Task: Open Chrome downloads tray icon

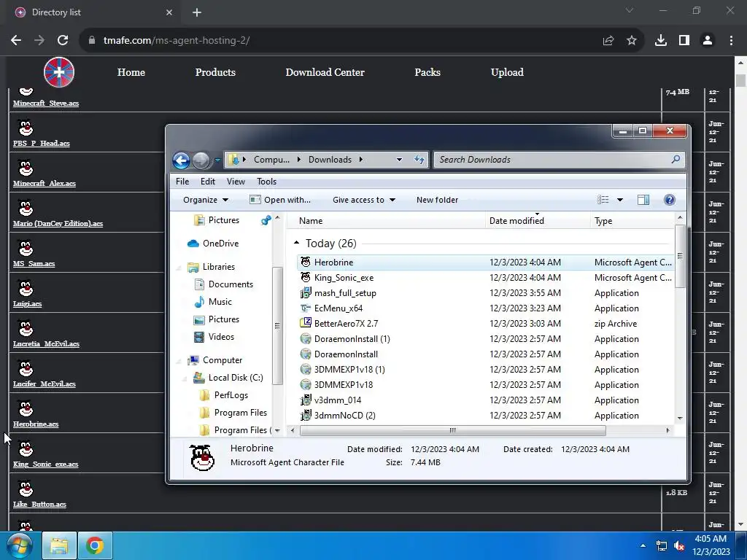Action: [660, 41]
